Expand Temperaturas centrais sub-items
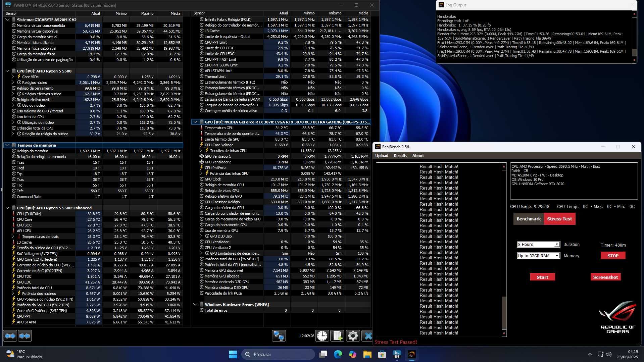 click(13, 237)
